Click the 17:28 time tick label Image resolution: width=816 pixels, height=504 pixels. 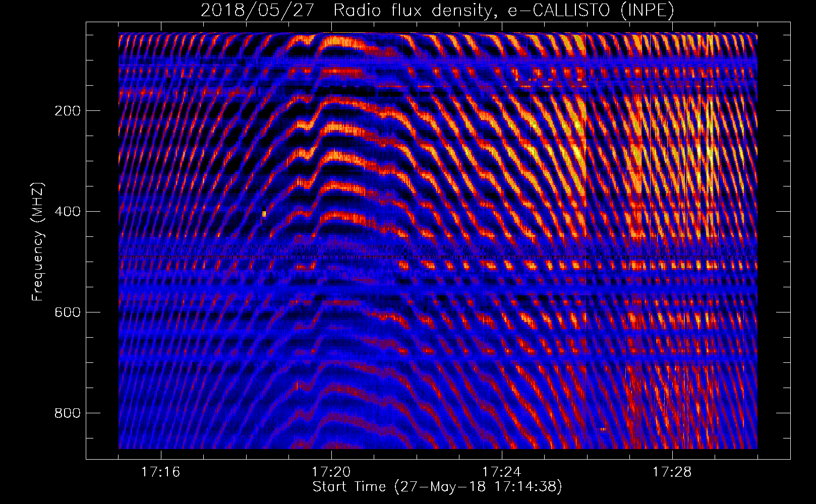[672, 472]
